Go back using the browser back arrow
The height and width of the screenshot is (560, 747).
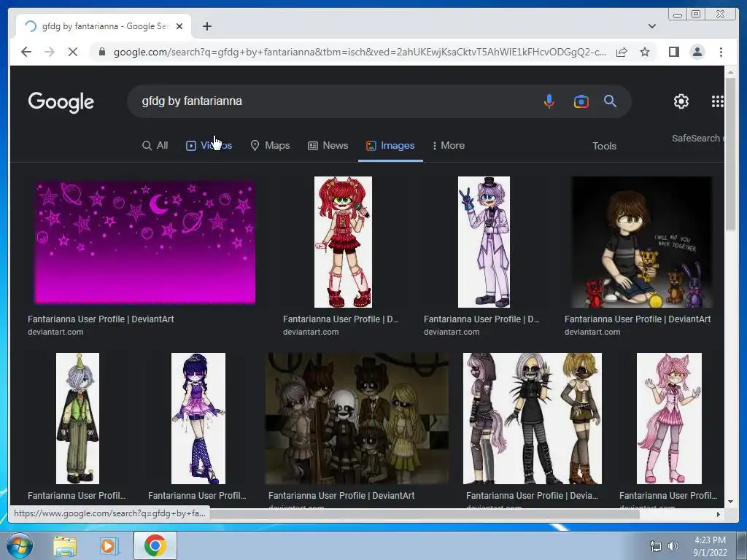26,52
